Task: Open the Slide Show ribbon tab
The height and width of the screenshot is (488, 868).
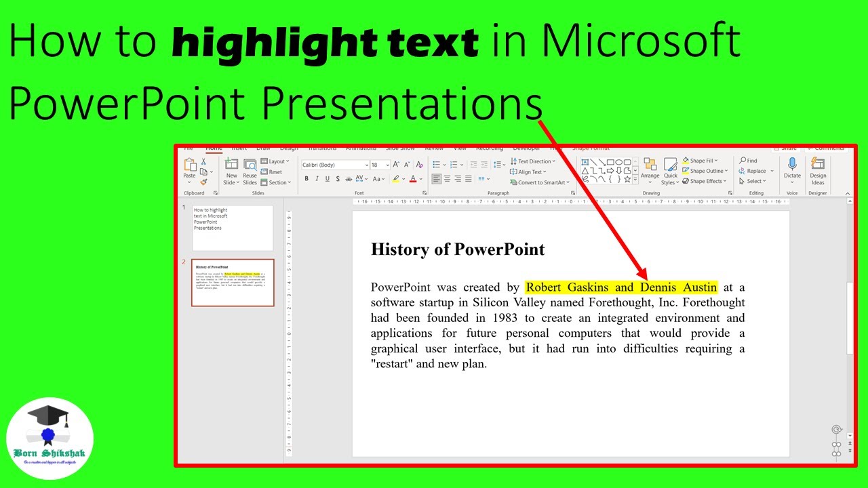Action: (x=400, y=148)
